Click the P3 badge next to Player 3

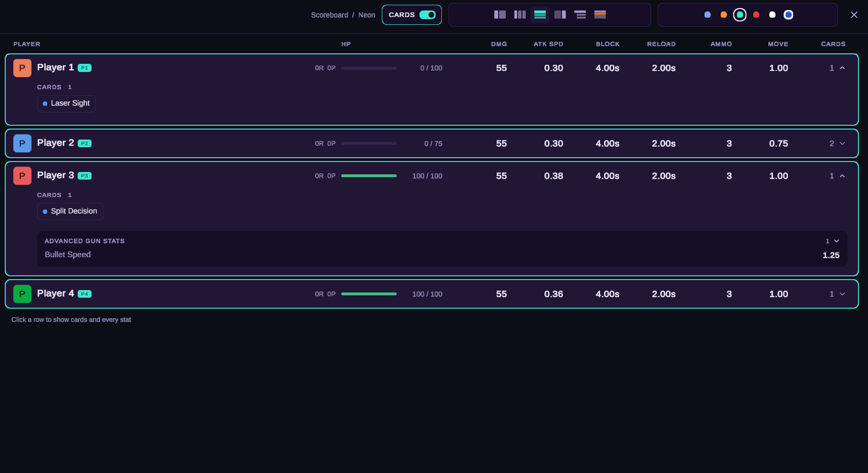[84, 176]
